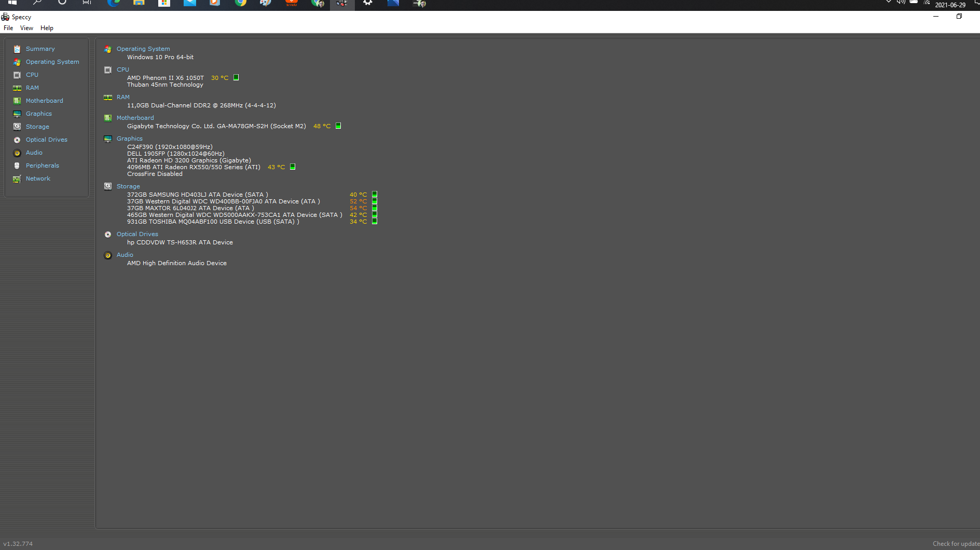Click the green indicator for WD5000AAKX drive

(375, 214)
